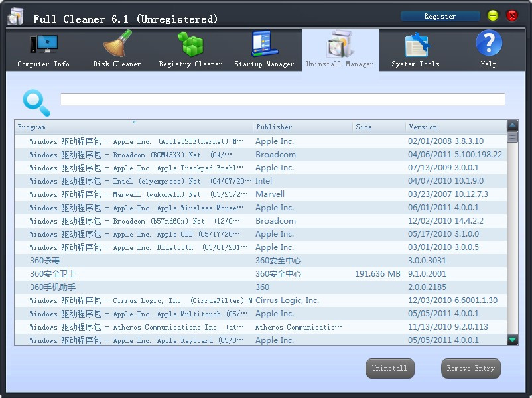Click version 11/13/2010 9.2.0.113
Viewport: 532px width, 398px height.
pyautogui.click(x=448, y=327)
